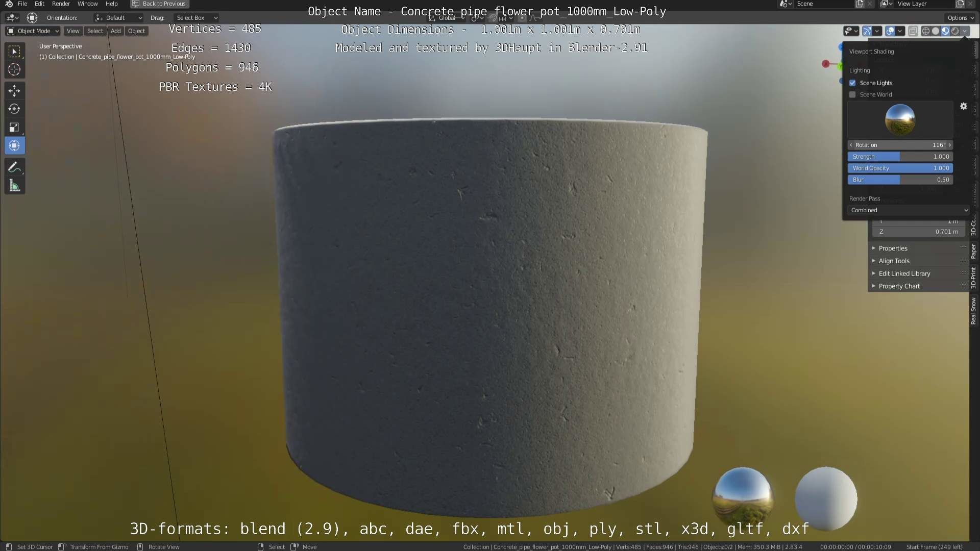Click the View Layer name field
980x551 pixels.
pyautogui.click(x=925, y=4)
